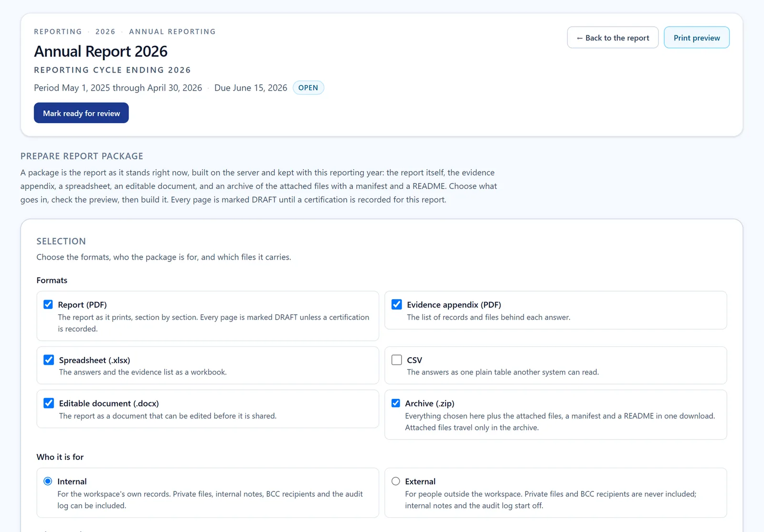Screen dimensions: 764x532
Task: Uncheck the Archive (.zip) option
Action: (x=396, y=403)
